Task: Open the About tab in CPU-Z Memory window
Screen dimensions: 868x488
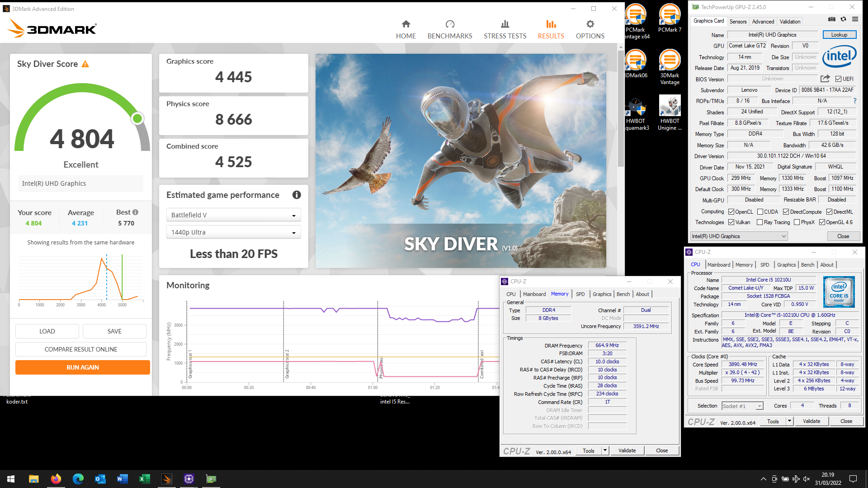Action: (x=642, y=294)
